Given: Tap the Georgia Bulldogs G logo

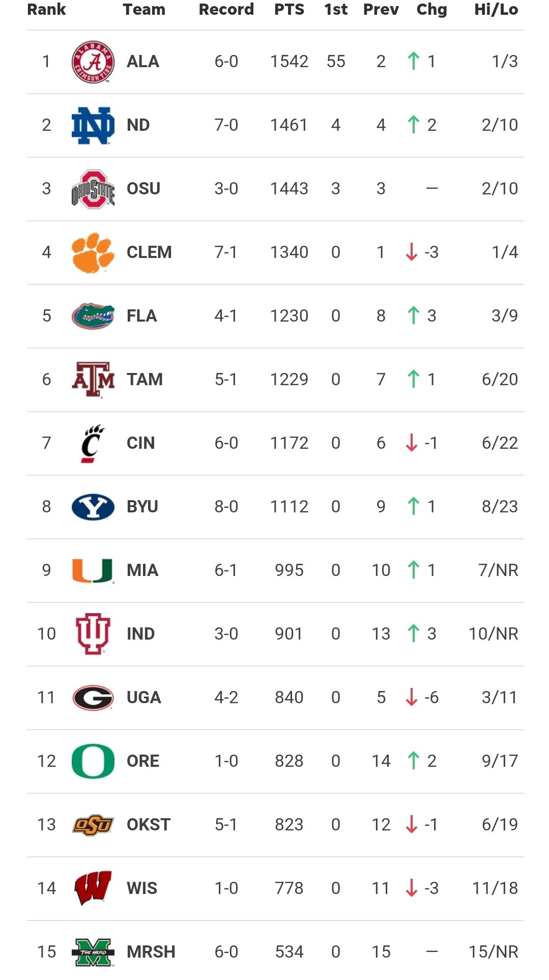Looking at the screenshot, I should [93, 698].
